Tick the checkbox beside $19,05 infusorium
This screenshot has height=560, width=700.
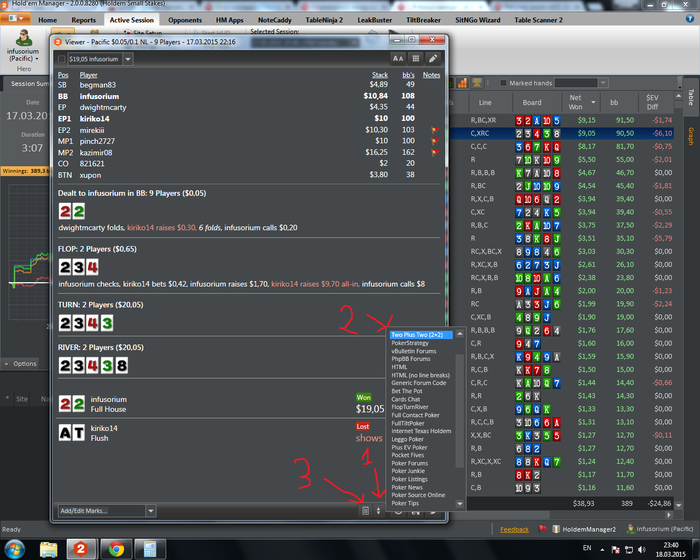(62, 59)
